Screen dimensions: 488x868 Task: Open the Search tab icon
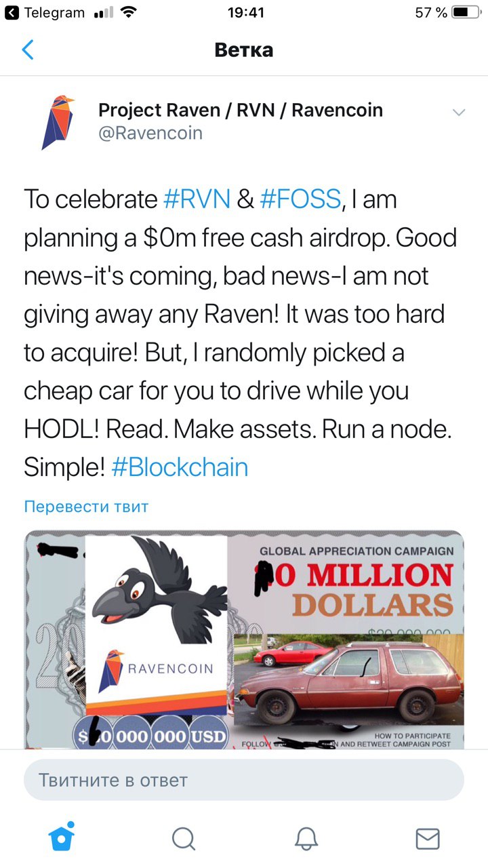(183, 838)
